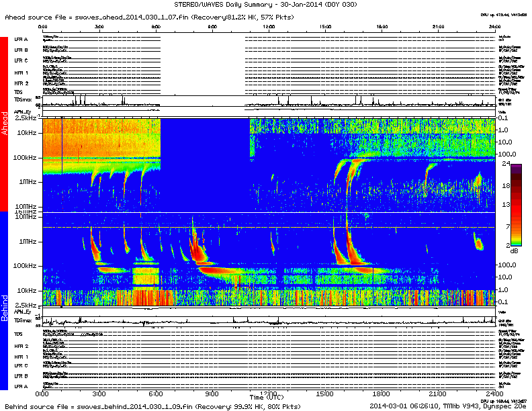Click the LFR A label in the Behind section

(21, 386)
